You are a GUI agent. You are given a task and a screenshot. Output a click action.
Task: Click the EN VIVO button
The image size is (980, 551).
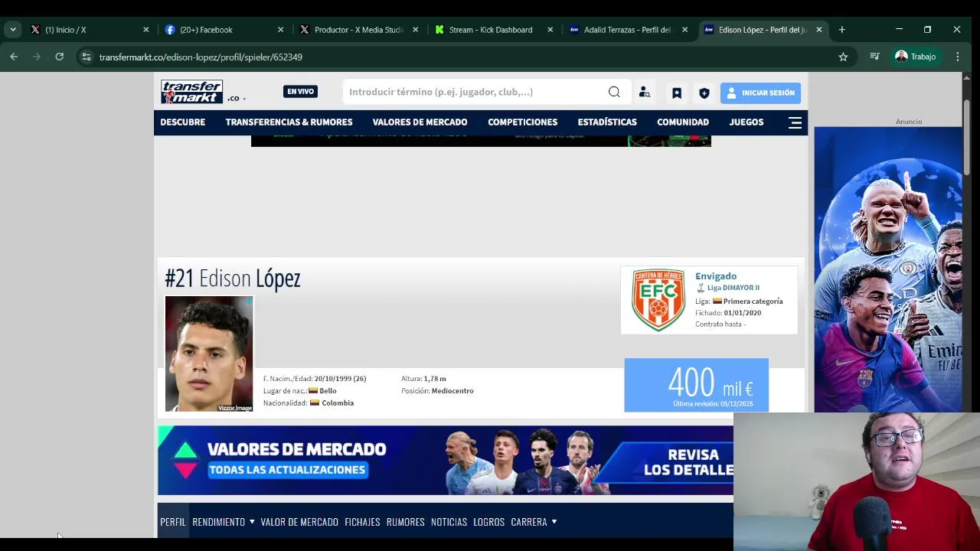300,91
